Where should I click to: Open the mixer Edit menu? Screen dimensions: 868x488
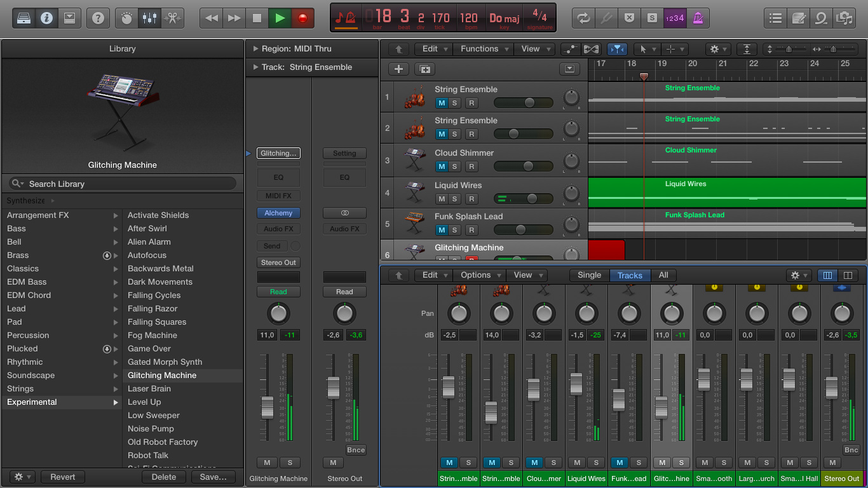435,275
